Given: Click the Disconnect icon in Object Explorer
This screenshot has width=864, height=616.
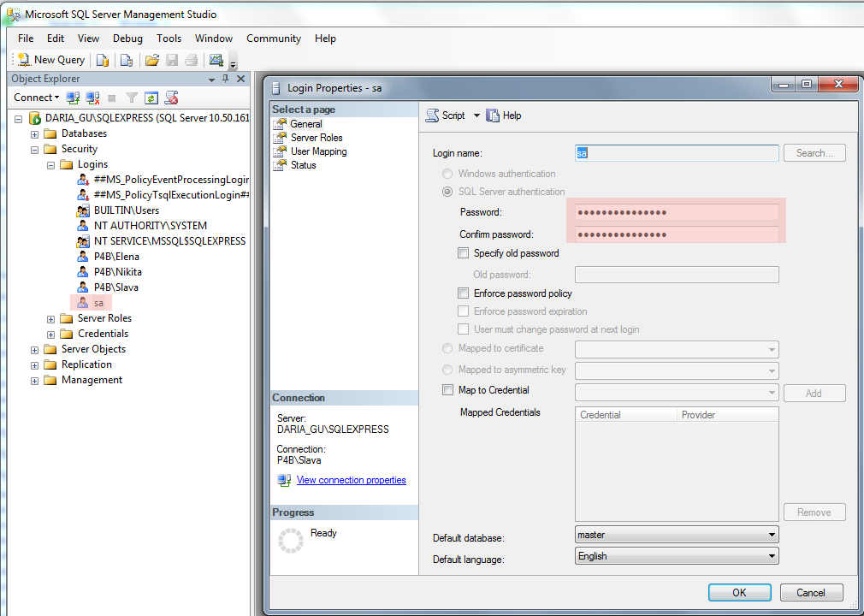Looking at the screenshot, I should pyautogui.click(x=92, y=98).
